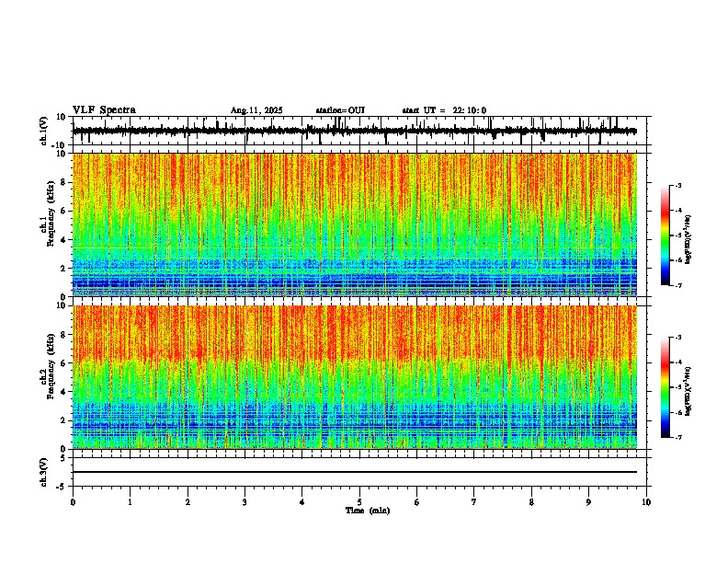Click the "2" kHz tick on ch.2 spectrogram axis
This screenshot has width=728, height=563.
[63, 420]
